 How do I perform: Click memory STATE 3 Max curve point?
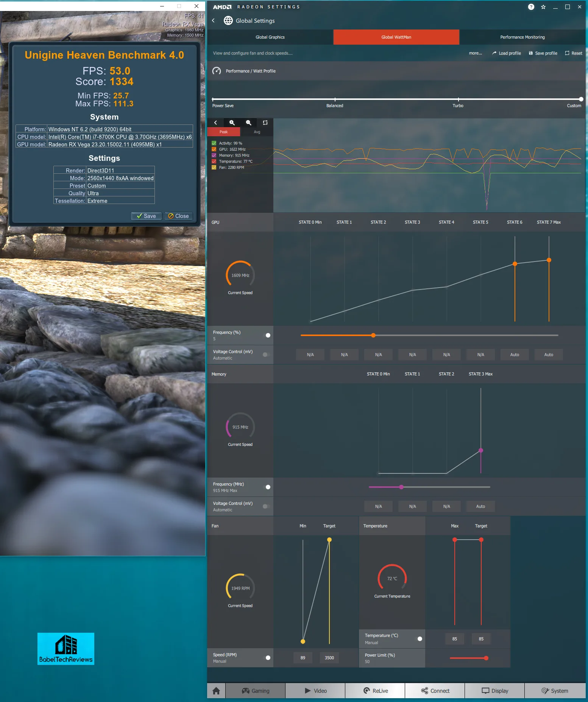481,450
